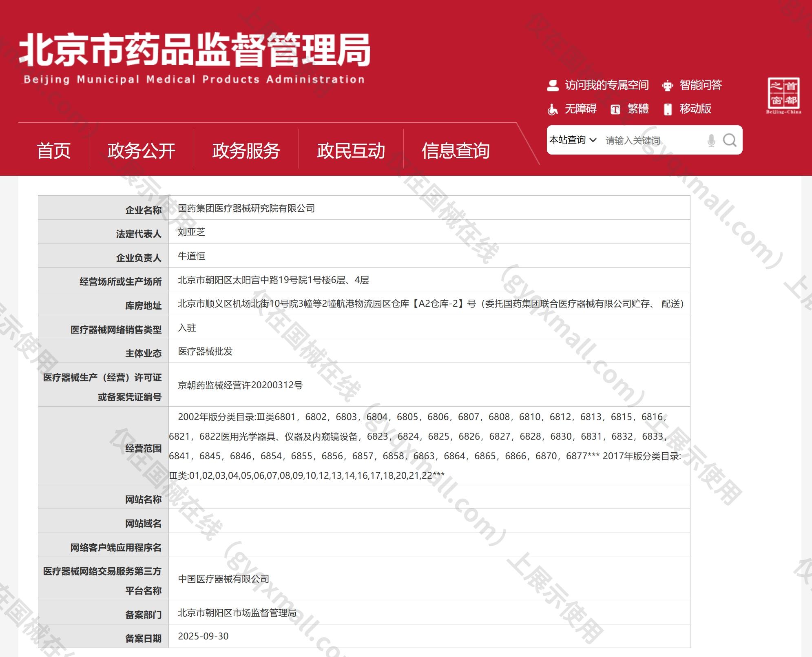Open the 政务服务 navigation tab
812x657 pixels.
tap(246, 151)
